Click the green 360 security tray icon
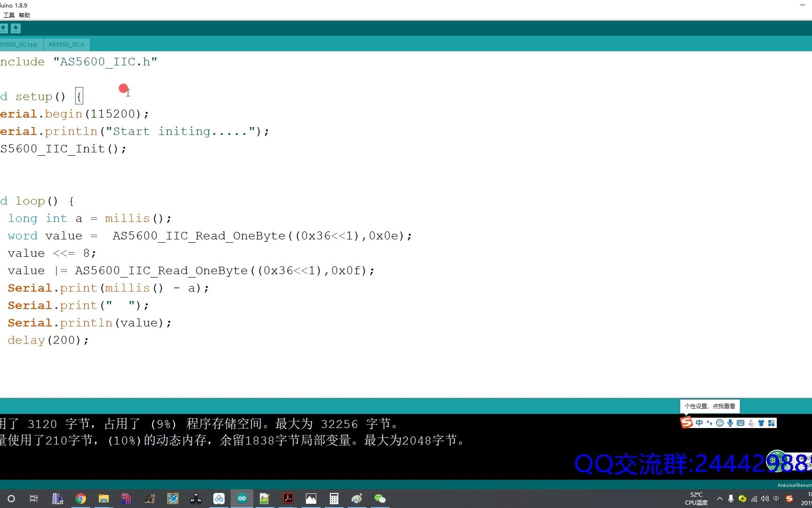812x508 pixels. 742,499
